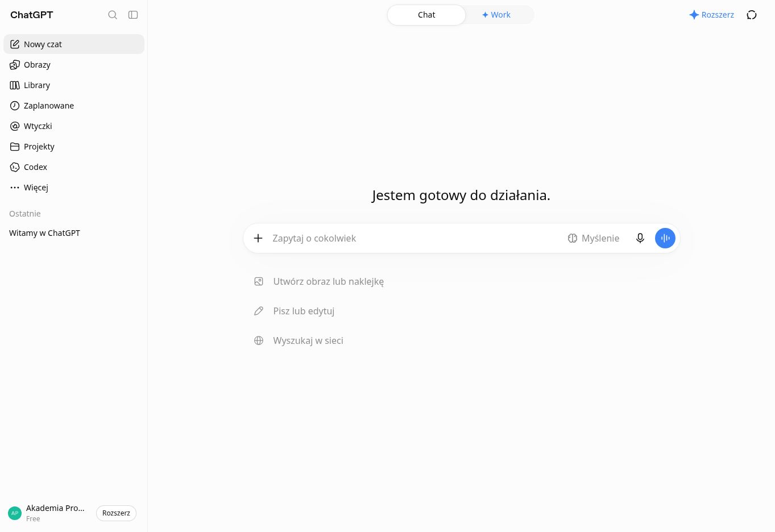Image resolution: width=775 pixels, height=532 pixels.
Task: Click the Nowy czat pencil icon
Action: point(15,44)
